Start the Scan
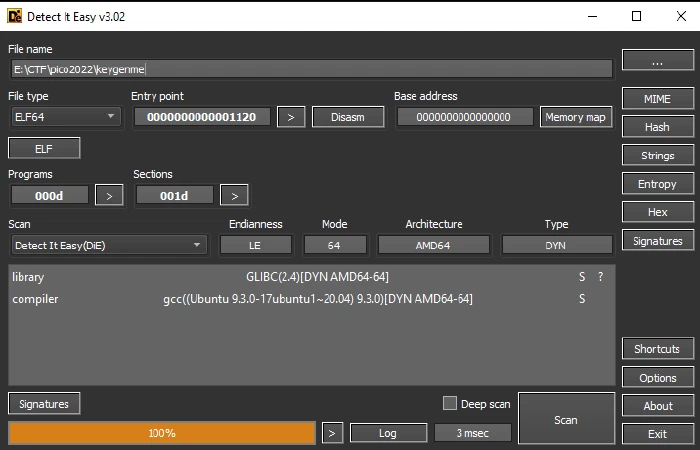Image resolution: width=700 pixels, height=450 pixels. click(x=566, y=419)
